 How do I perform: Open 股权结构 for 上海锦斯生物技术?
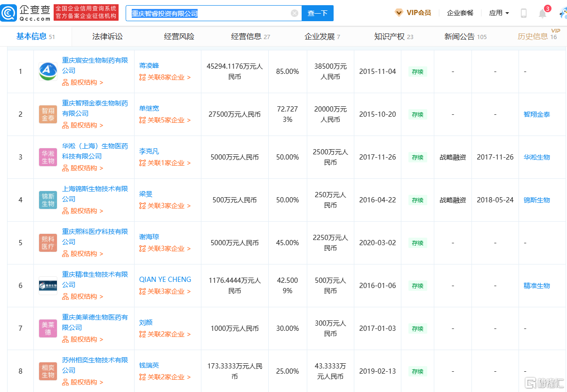tap(83, 211)
